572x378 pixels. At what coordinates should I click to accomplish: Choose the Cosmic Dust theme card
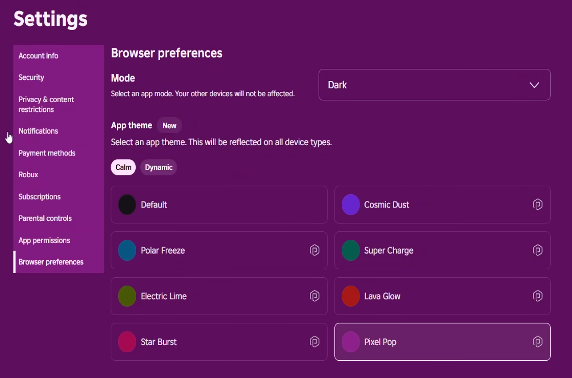(x=442, y=204)
